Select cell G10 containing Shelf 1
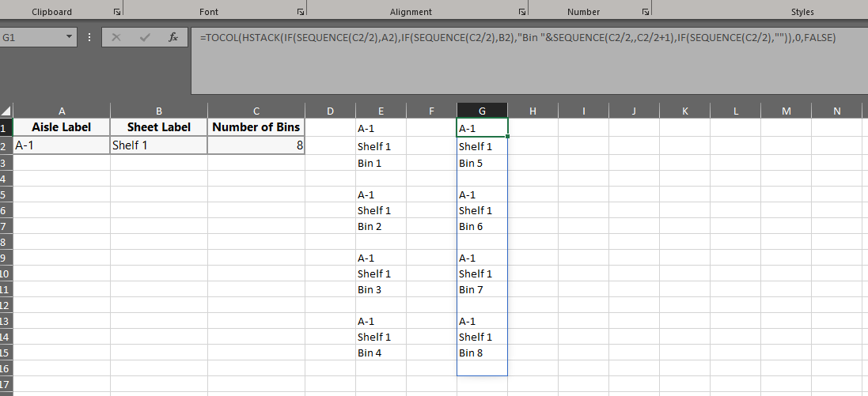The height and width of the screenshot is (396, 868). point(482,273)
